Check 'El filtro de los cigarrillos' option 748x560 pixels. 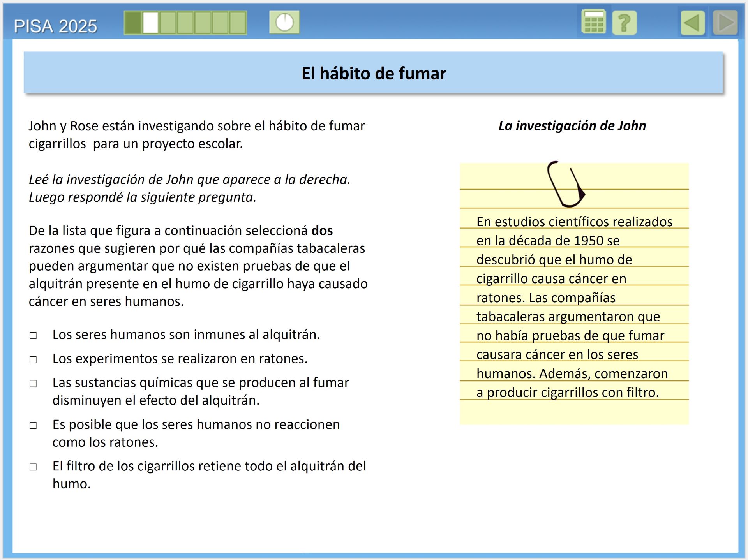(x=33, y=467)
